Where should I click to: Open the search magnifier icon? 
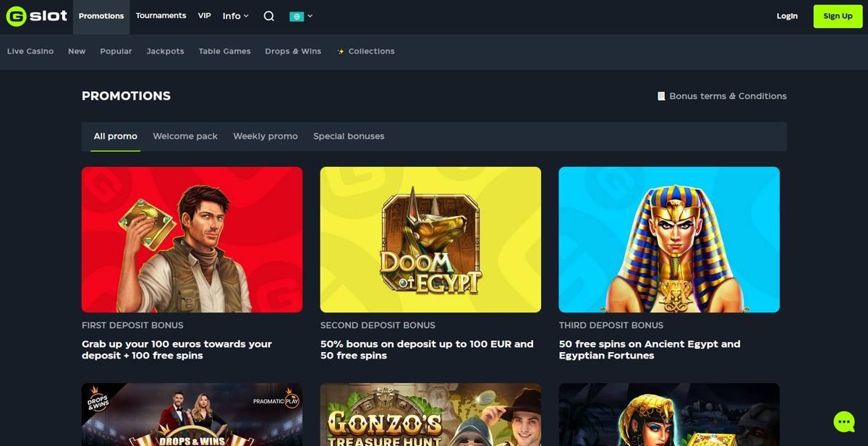[269, 16]
